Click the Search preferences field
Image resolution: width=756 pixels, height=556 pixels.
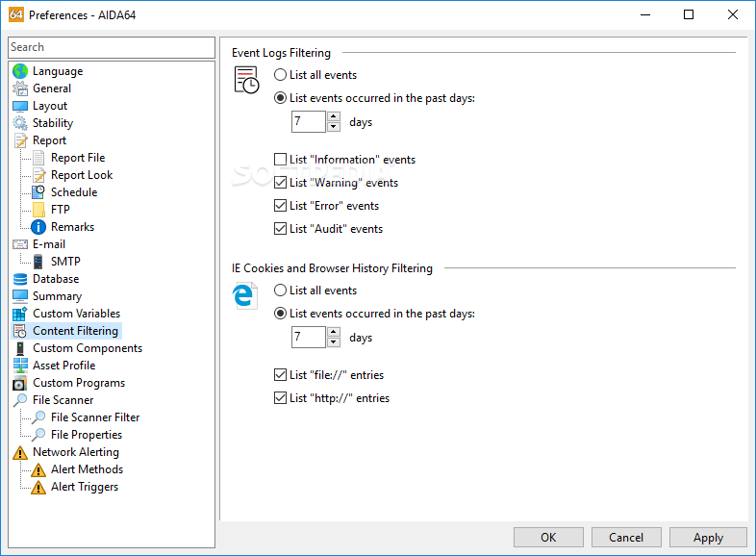(112, 47)
